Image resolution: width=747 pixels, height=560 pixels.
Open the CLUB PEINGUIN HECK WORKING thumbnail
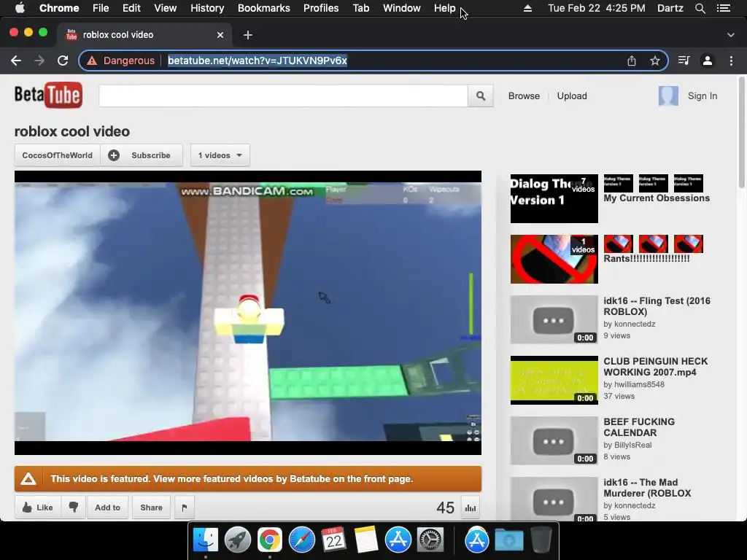(554, 380)
